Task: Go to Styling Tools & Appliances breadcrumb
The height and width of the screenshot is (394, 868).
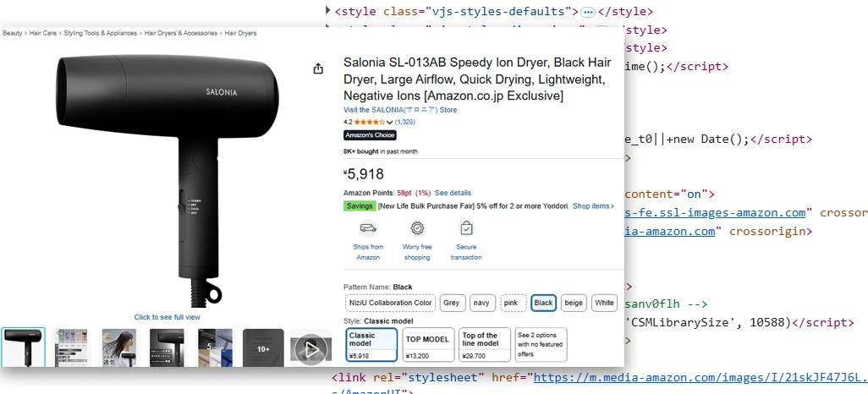Action: pos(102,33)
